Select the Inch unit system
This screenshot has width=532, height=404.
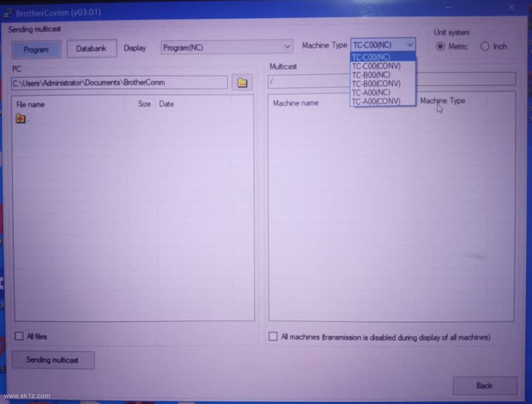[494, 47]
